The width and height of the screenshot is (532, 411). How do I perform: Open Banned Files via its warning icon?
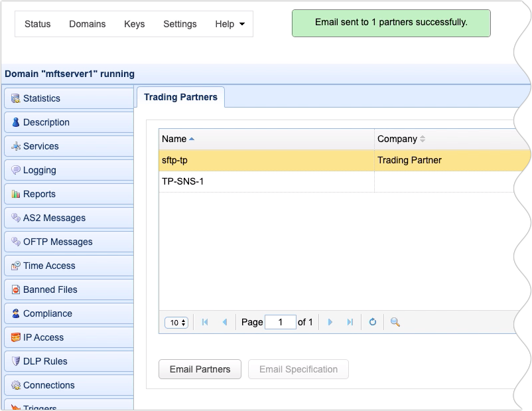coord(15,289)
